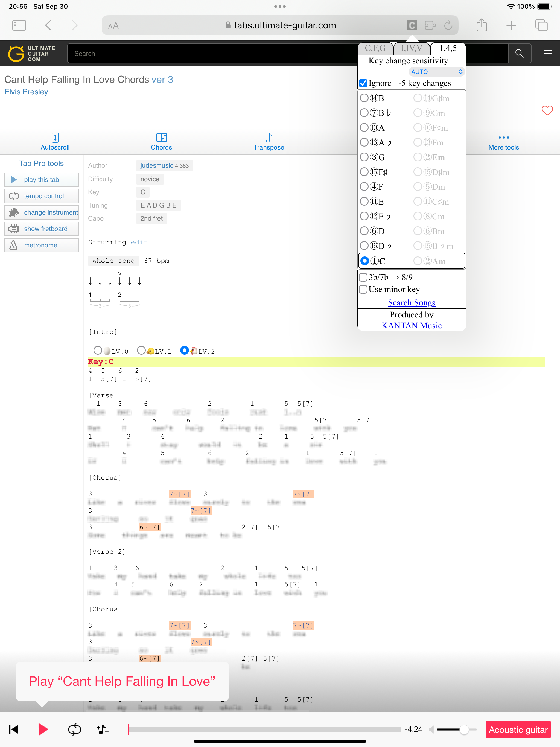Select the F♯ key radio button

point(364,171)
